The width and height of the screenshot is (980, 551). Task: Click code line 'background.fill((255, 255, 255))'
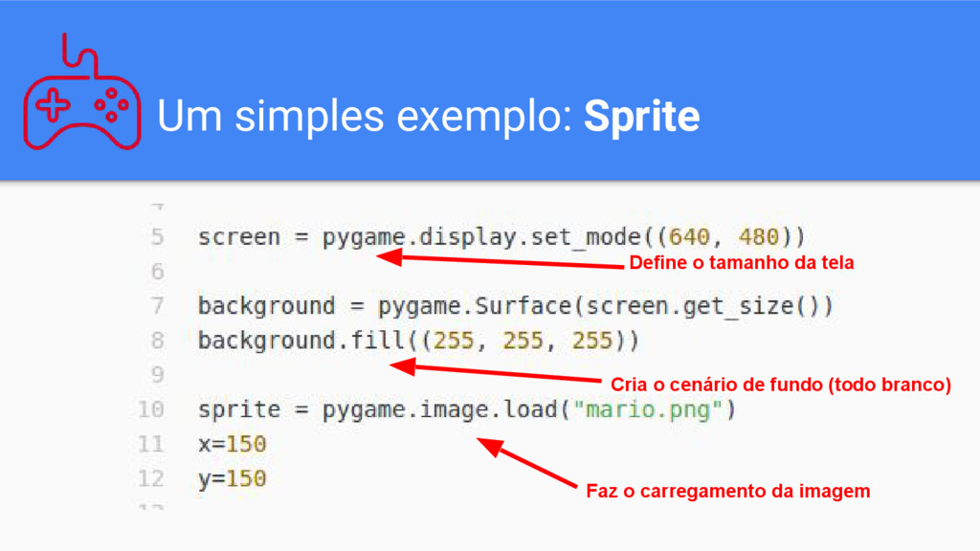click(419, 341)
